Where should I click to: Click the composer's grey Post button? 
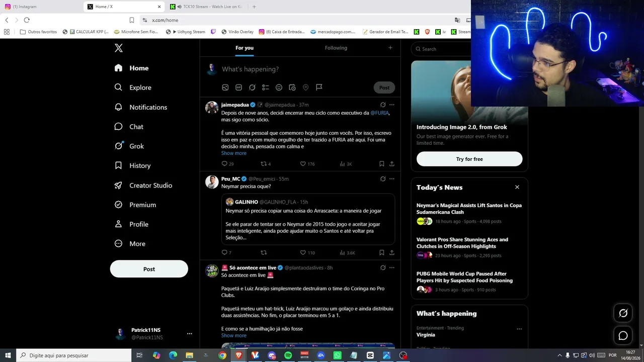point(384,87)
